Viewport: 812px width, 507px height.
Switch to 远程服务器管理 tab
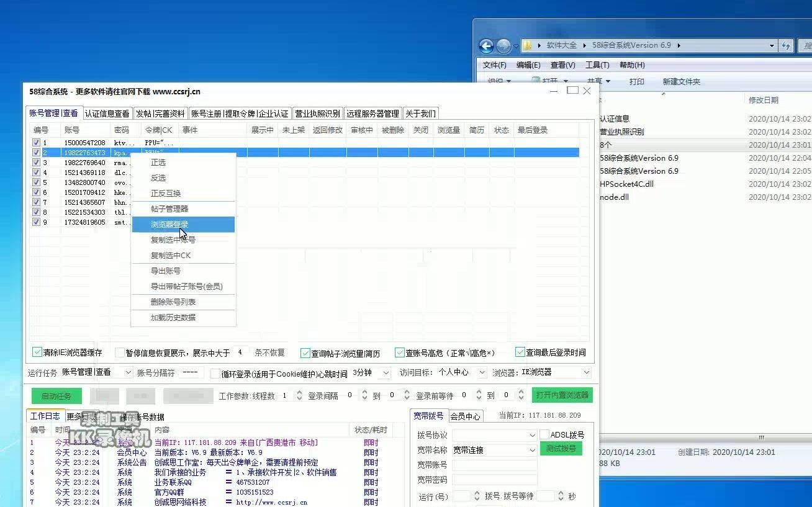click(372, 114)
